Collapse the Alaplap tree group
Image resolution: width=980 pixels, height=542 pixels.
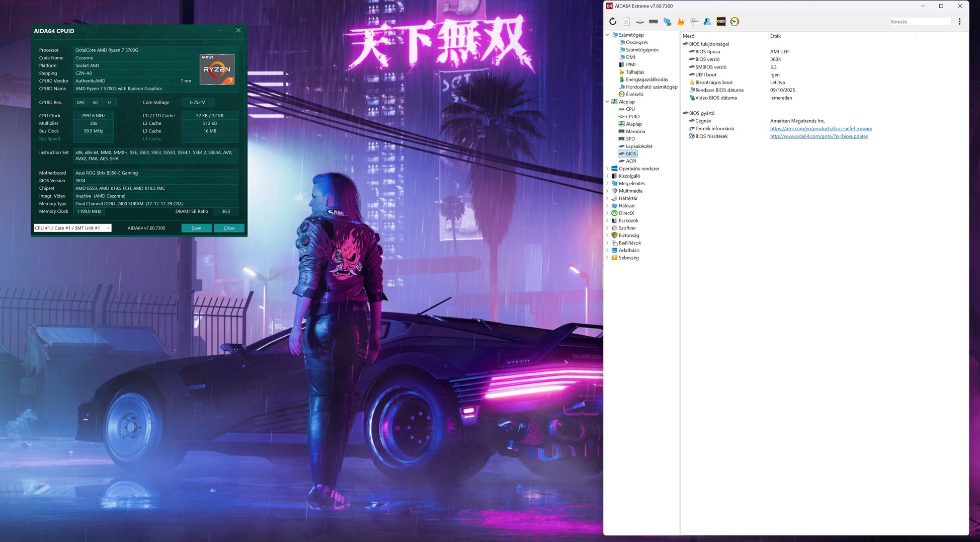pyautogui.click(x=607, y=102)
